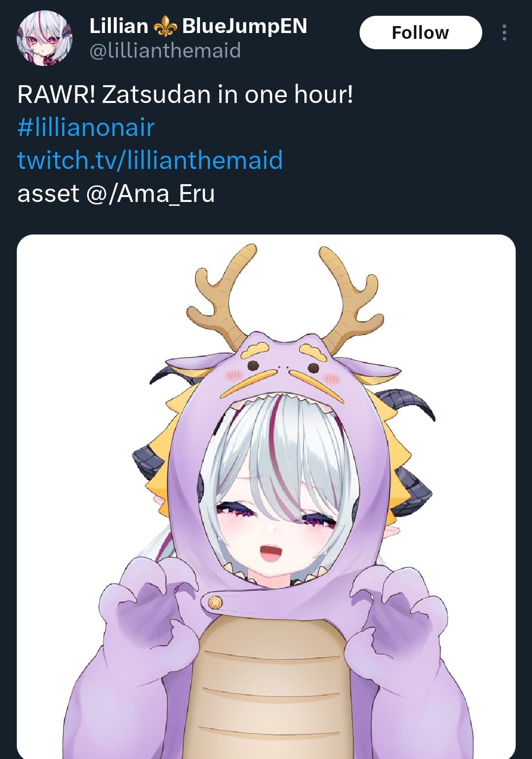
Task: Tap the display name Lillian
Action: coord(119,26)
